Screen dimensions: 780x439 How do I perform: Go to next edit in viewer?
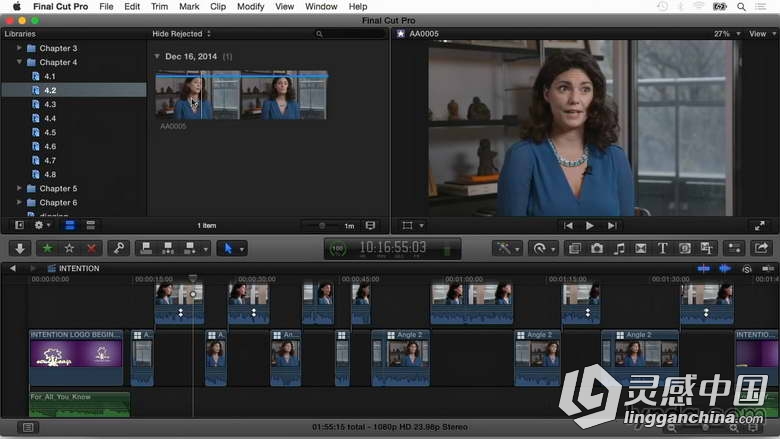pos(612,226)
